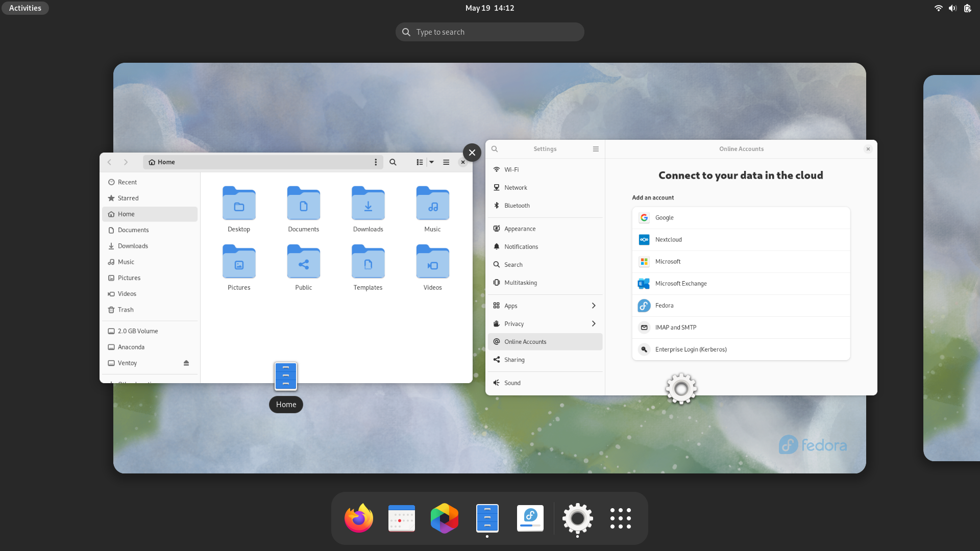
Task: Open Files from the dock
Action: pos(487,518)
